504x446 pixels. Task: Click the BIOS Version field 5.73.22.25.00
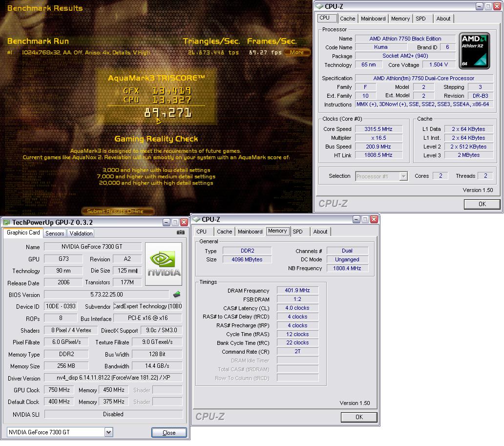coord(106,294)
